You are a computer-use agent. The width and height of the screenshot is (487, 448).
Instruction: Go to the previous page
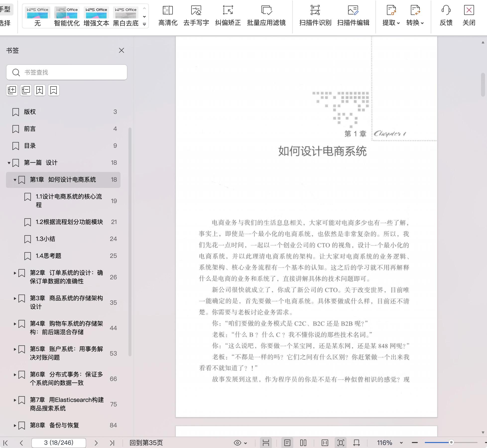click(21, 443)
